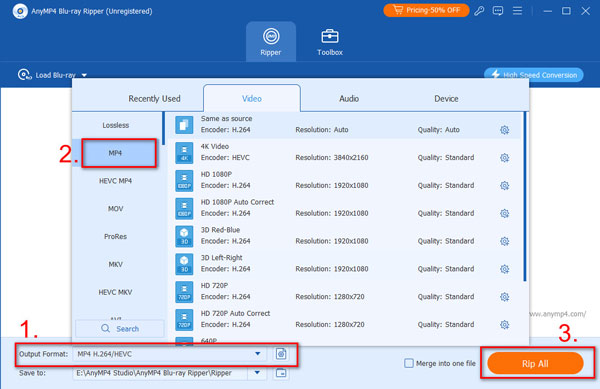This screenshot has height=389, width=600.
Task: Open settings gear for 3D Left-Right
Action: (504, 269)
